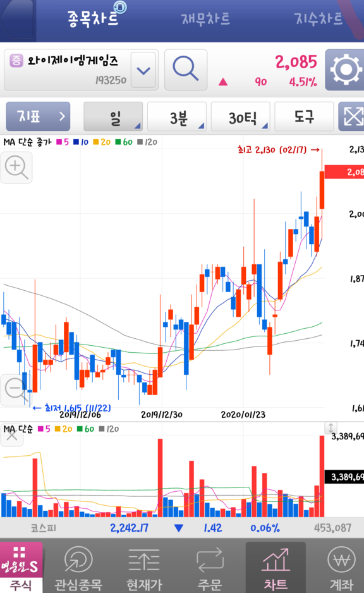This screenshot has height=593, width=364.
Task: Tap the 2019/12/30 date label
Action: 162,415
